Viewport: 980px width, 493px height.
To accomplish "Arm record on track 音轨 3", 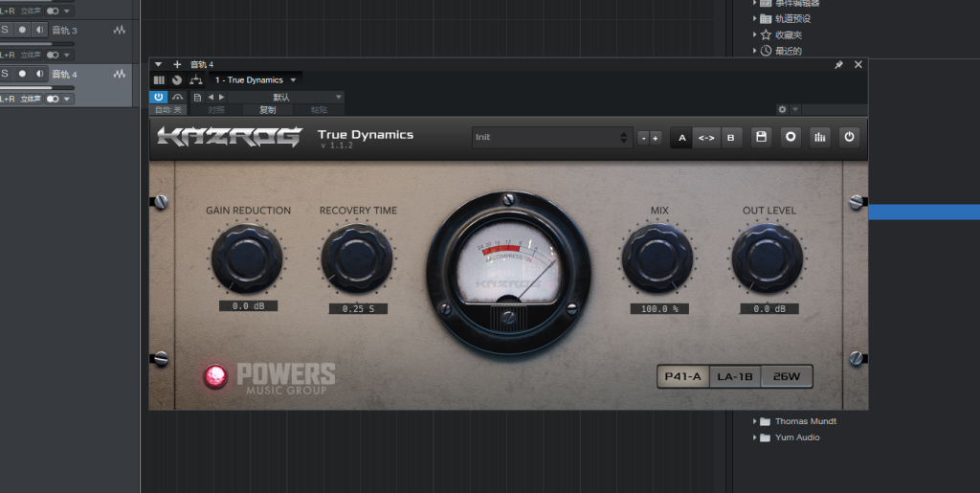I will coord(23,30).
